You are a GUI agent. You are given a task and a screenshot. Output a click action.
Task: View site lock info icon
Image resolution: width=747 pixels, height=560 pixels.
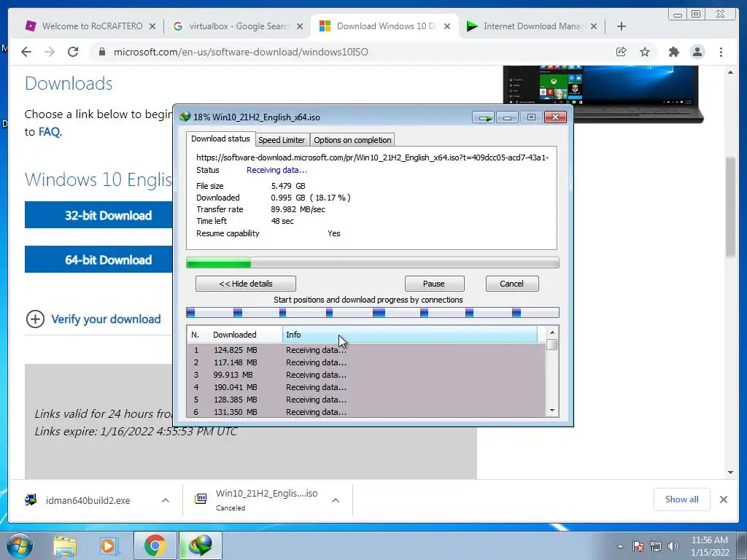(101, 52)
